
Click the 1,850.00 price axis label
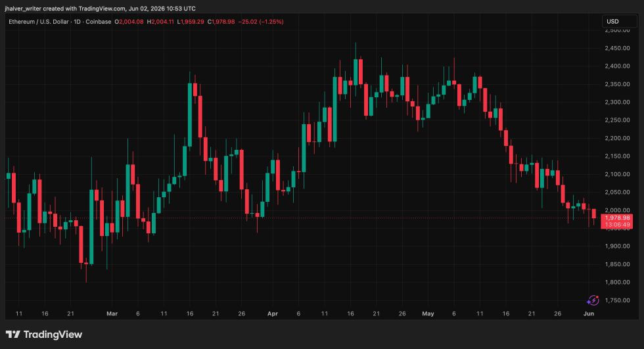617,264
